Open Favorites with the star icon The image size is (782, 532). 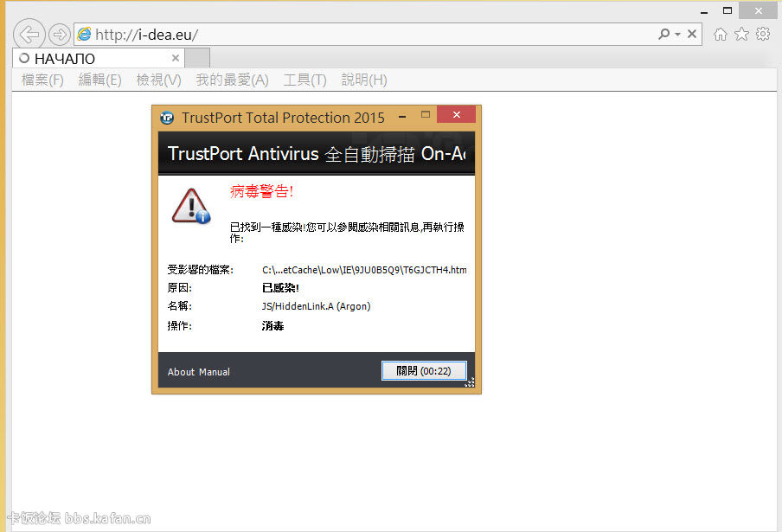tap(741, 35)
